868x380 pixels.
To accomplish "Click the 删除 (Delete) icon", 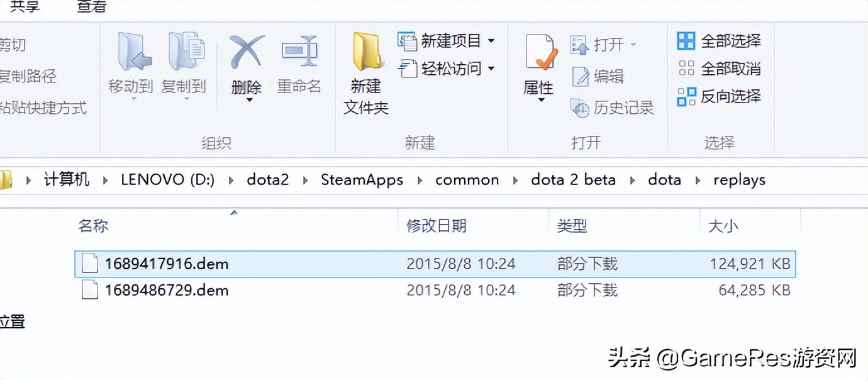I will (x=246, y=57).
